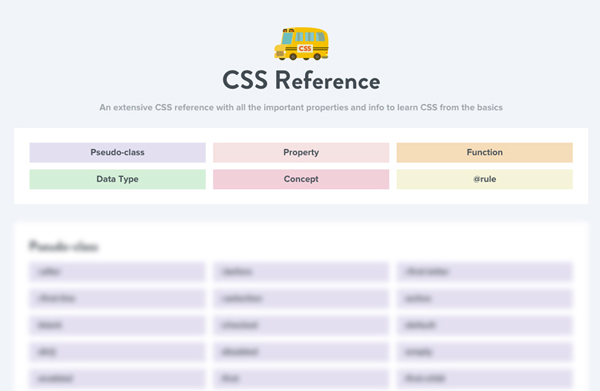Viewport: 600px width, 391px height.
Task: Open the ::first-line reference entry
Action: (x=117, y=298)
